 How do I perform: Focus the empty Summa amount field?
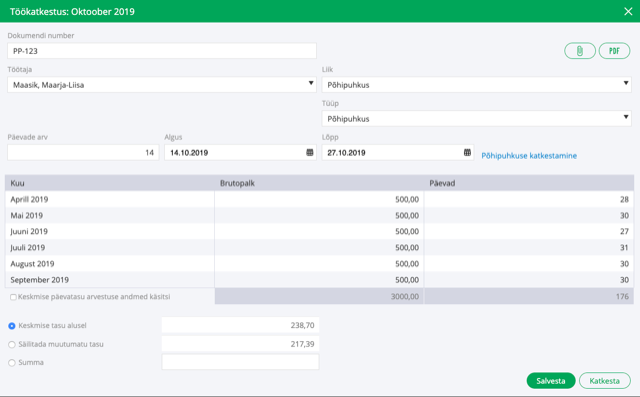[240, 362]
